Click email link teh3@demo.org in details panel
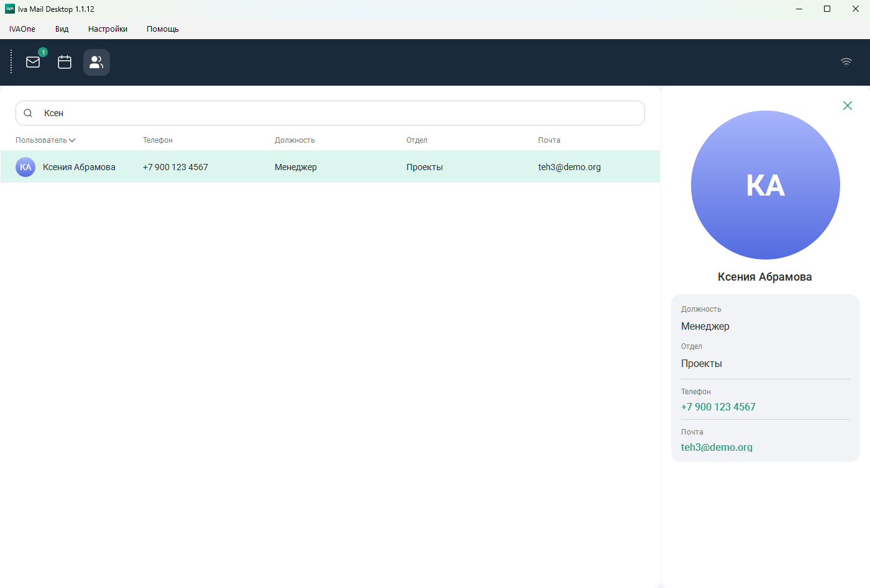The image size is (870, 588). (717, 447)
